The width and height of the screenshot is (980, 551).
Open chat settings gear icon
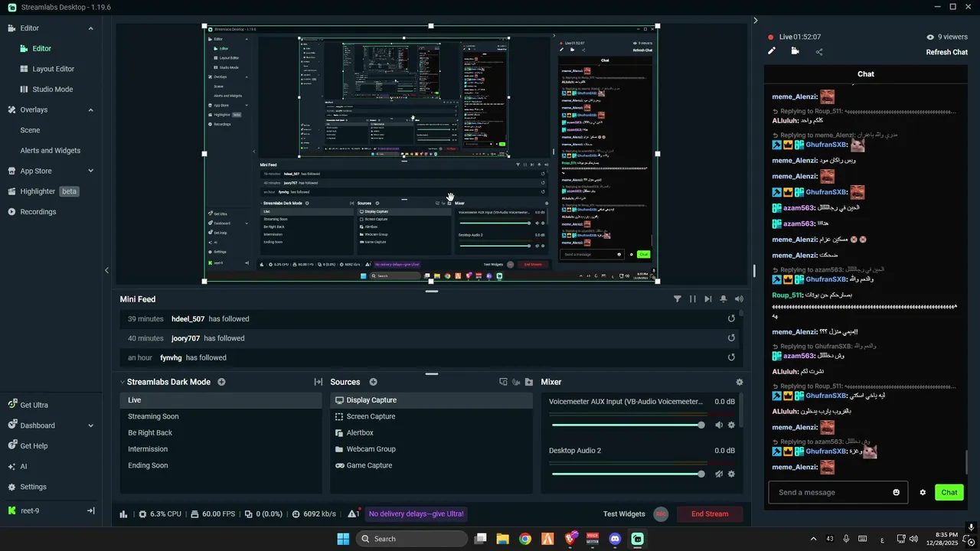point(923,492)
